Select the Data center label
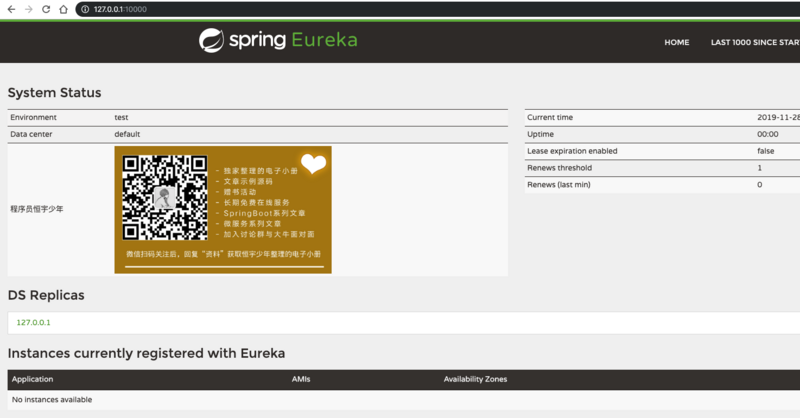 pos(31,134)
